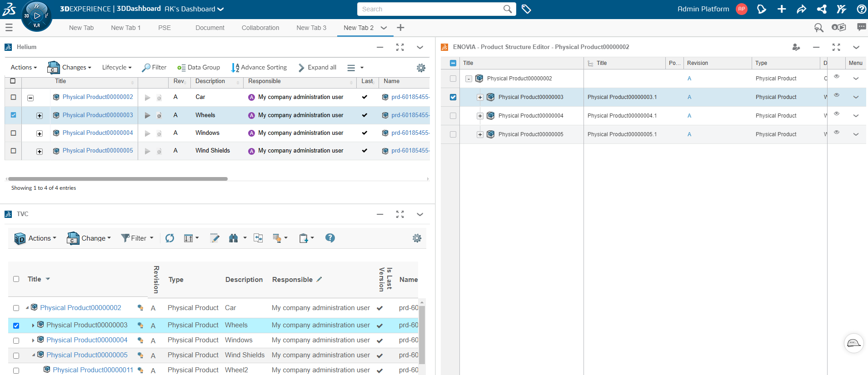Open Helium widget settings gear
The width and height of the screenshot is (868, 375).
pos(421,68)
